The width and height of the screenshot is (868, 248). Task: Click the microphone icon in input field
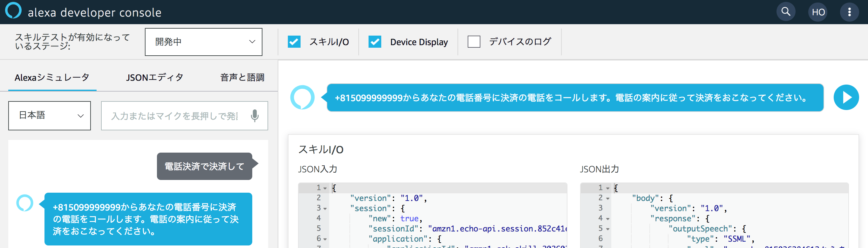255,116
